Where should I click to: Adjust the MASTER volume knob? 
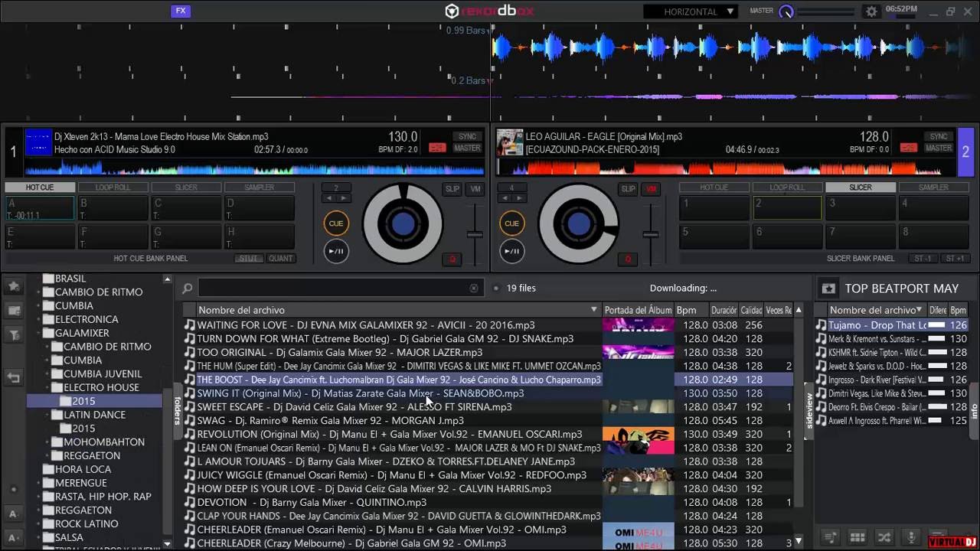tap(786, 11)
